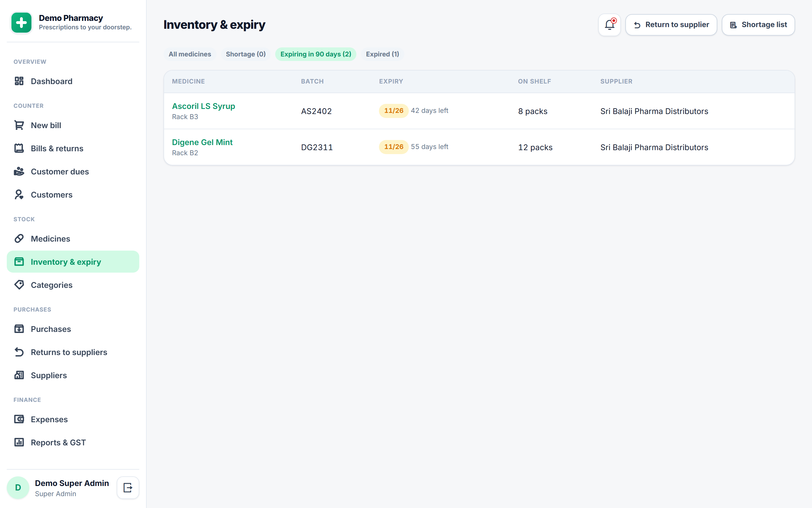Open the notifications bell
The width and height of the screenshot is (812, 508).
tap(609, 25)
